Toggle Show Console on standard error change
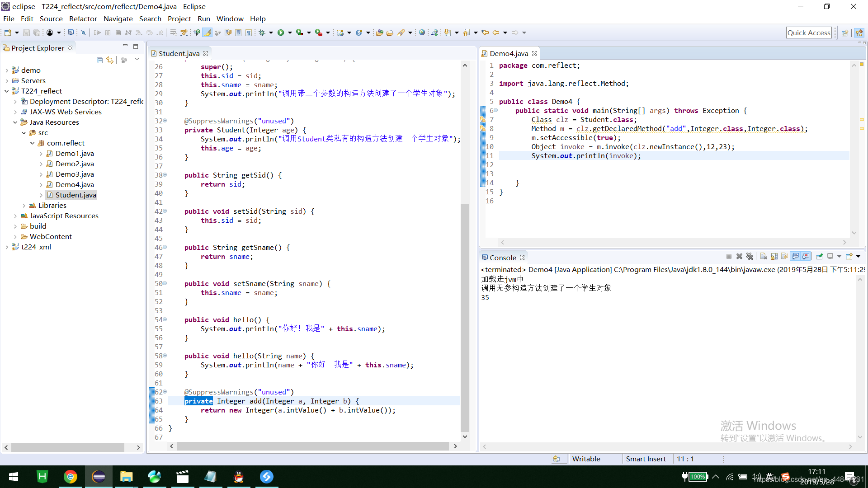Image resolution: width=868 pixels, height=488 pixels. (x=806, y=257)
